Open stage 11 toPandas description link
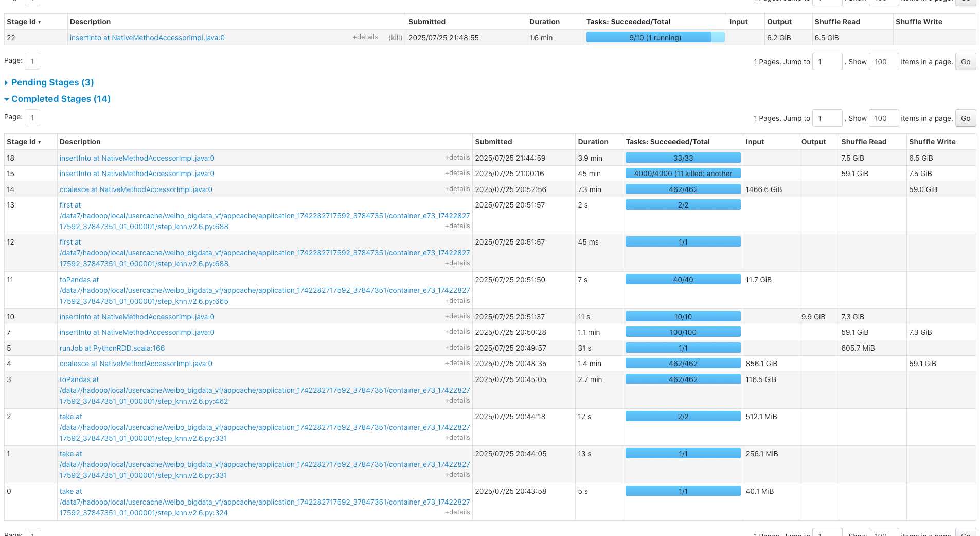The height and width of the screenshot is (536, 980). [x=79, y=280]
